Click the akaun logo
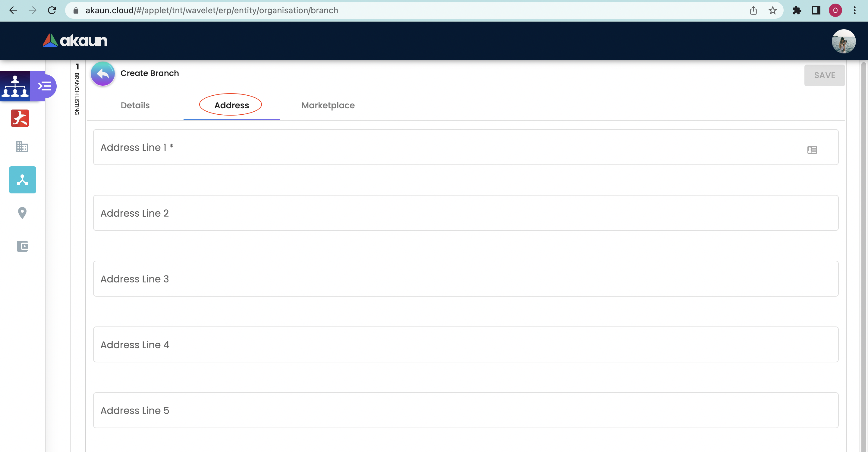The image size is (868, 452). (75, 40)
